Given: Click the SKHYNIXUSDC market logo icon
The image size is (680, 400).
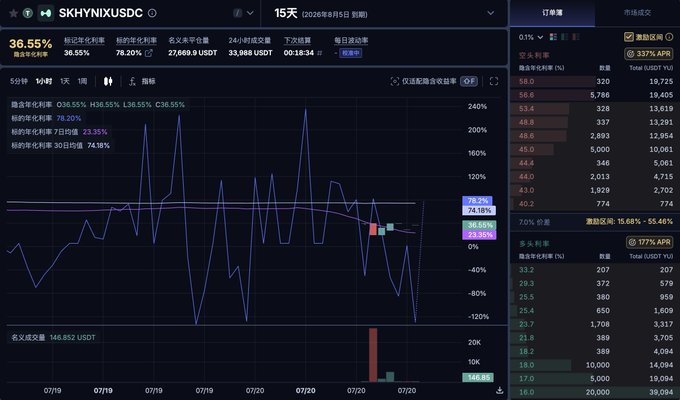Looking at the screenshot, I should 46,13.
